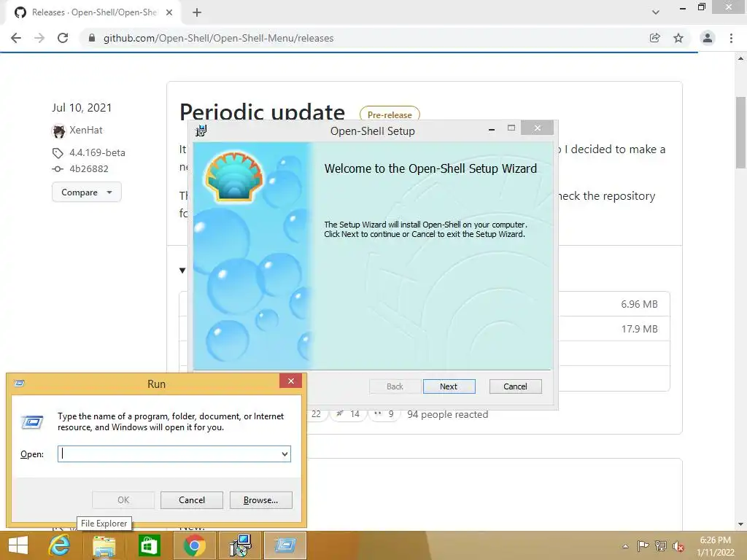This screenshot has height=560, width=747.
Task: Open Action Center flag icon
Action: [x=643, y=546]
